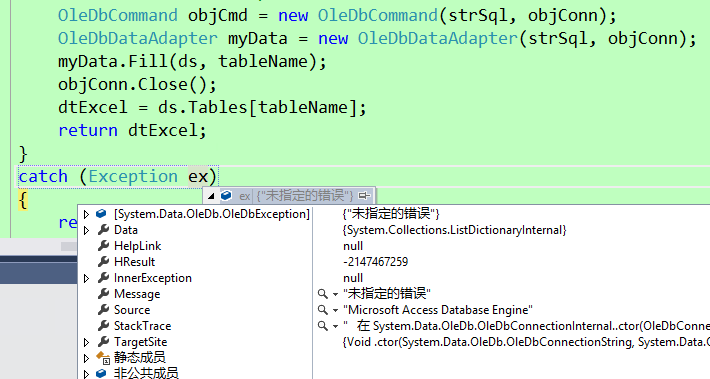Click the wrench icon beside StackTrace
The image size is (710, 379).
click(104, 326)
